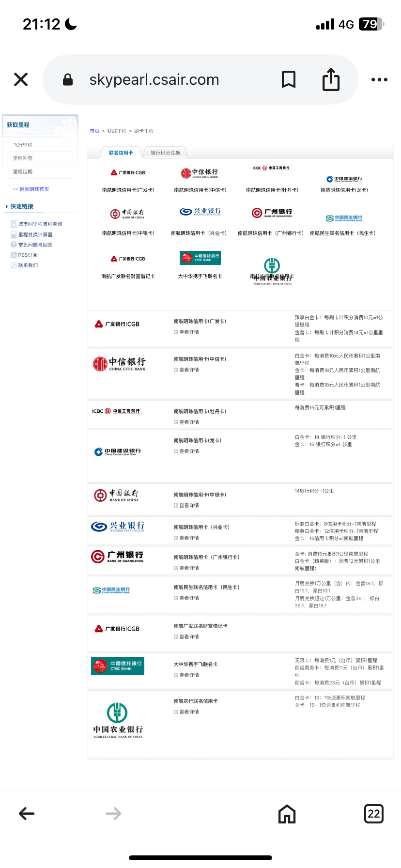Click the 广州银行 logo in the list
Viewport: 401px width, 868px height.
pyautogui.click(x=117, y=557)
